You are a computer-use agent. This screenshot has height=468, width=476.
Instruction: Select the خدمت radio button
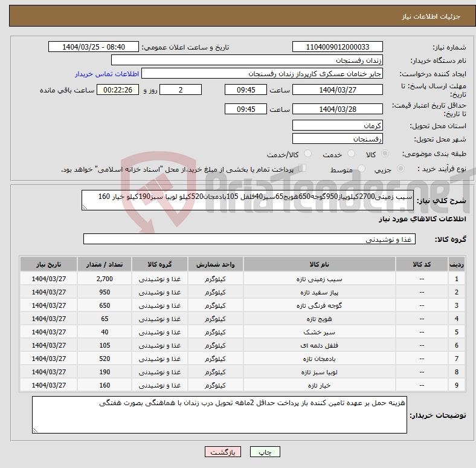pyautogui.click(x=351, y=154)
